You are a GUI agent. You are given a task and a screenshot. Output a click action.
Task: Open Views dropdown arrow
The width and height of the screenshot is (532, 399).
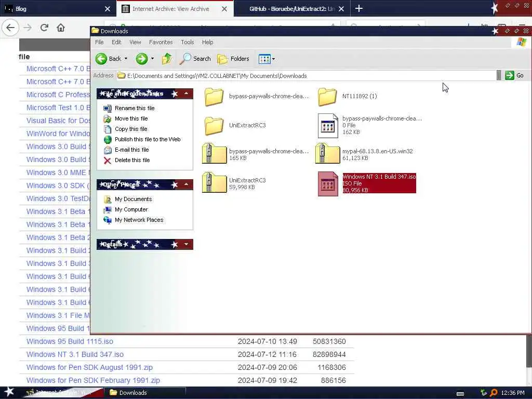(x=273, y=59)
